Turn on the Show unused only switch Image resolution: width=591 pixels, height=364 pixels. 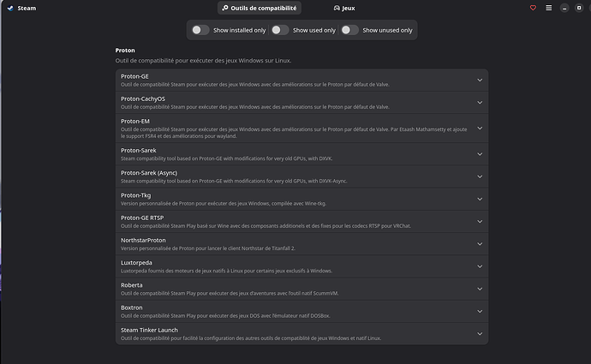pos(349,30)
